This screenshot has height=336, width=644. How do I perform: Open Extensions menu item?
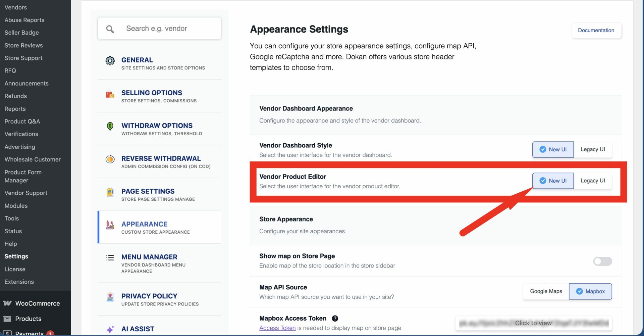pos(19,282)
